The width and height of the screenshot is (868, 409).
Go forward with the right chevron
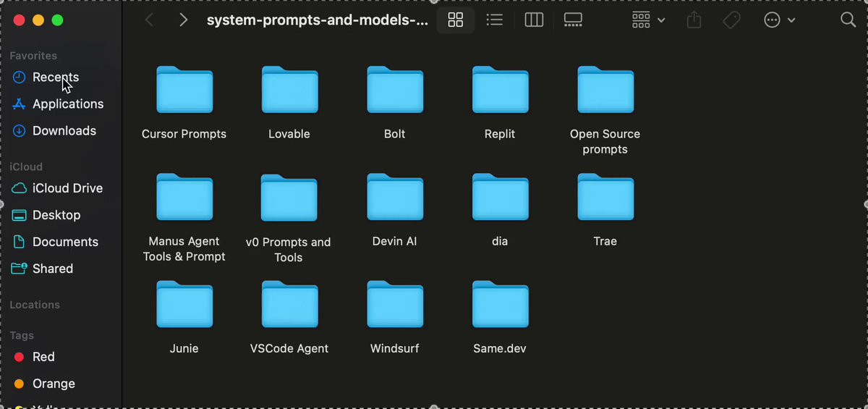(183, 20)
